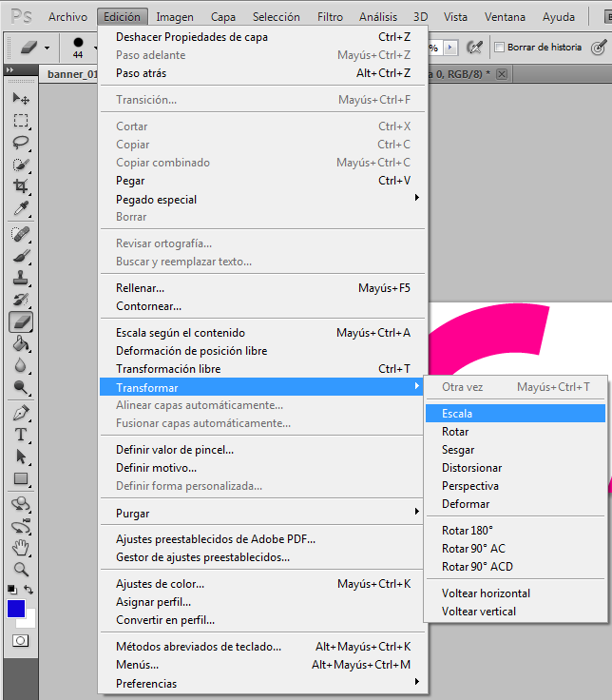Choose Escala según el contenido
Viewport: 612px width, 700px height.
tap(262, 332)
